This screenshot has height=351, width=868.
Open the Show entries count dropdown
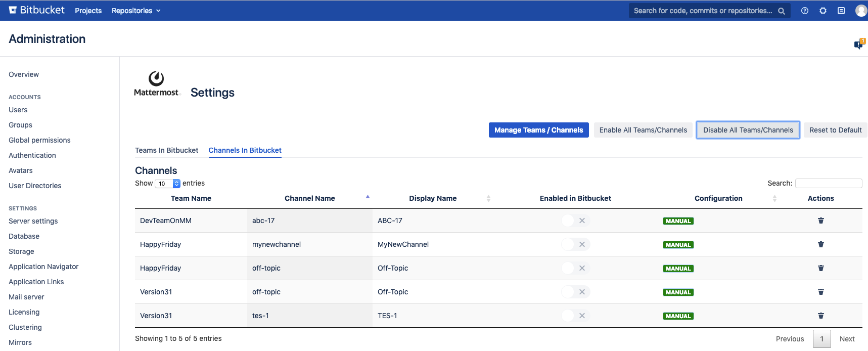point(167,184)
